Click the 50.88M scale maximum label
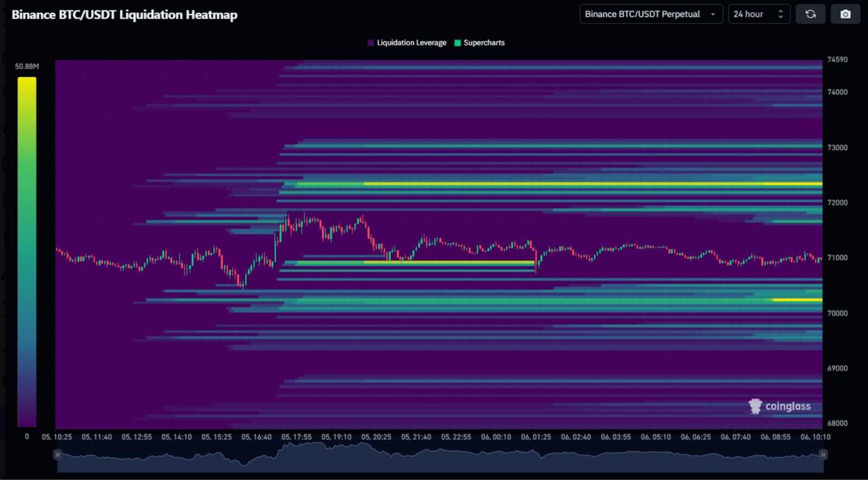868x480 pixels. coord(27,66)
